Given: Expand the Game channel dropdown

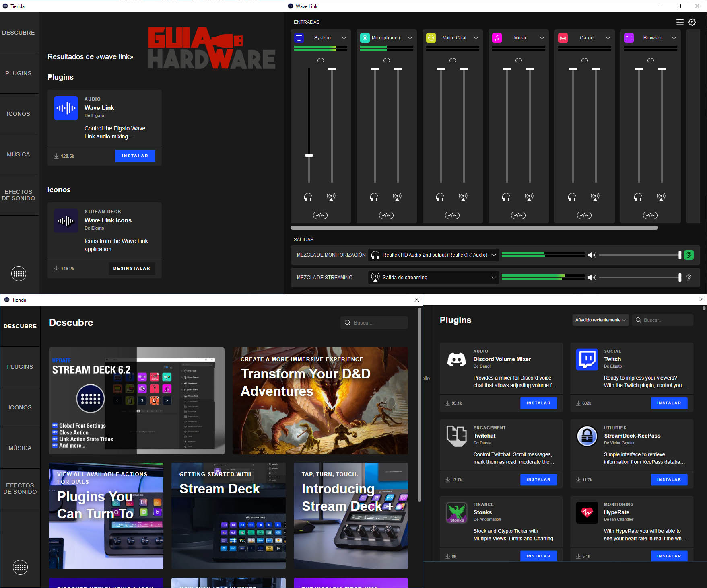Looking at the screenshot, I should click(x=608, y=38).
